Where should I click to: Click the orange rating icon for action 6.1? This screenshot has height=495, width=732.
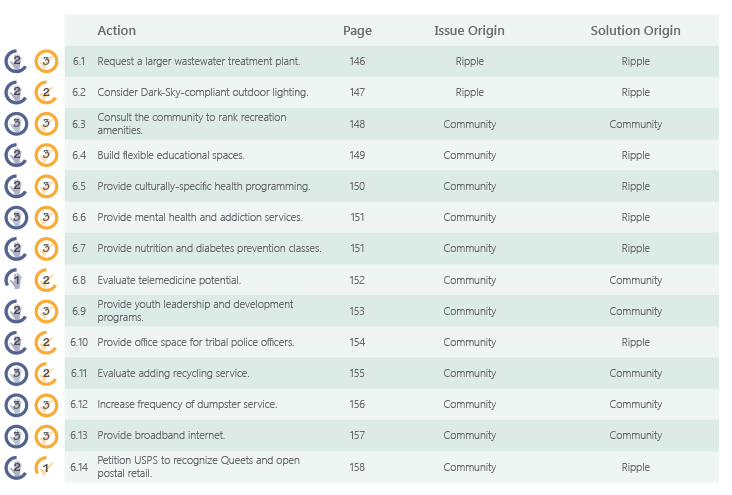(46, 61)
